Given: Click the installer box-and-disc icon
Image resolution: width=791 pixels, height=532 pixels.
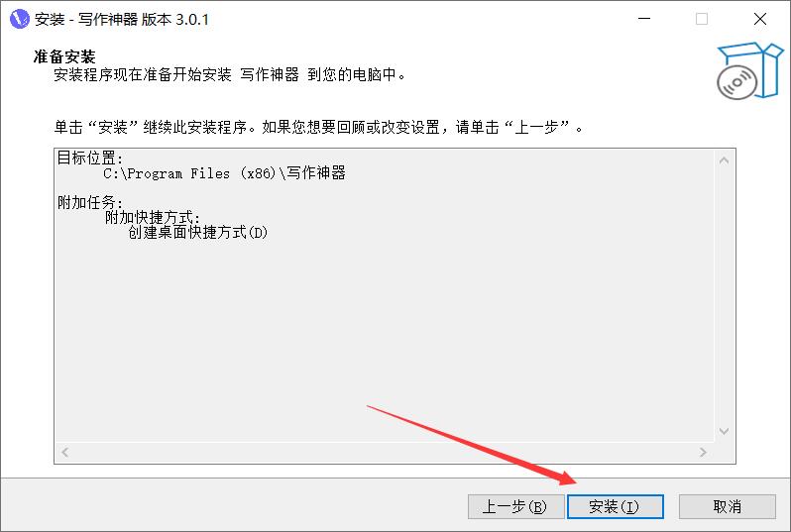Looking at the screenshot, I should (749, 70).
